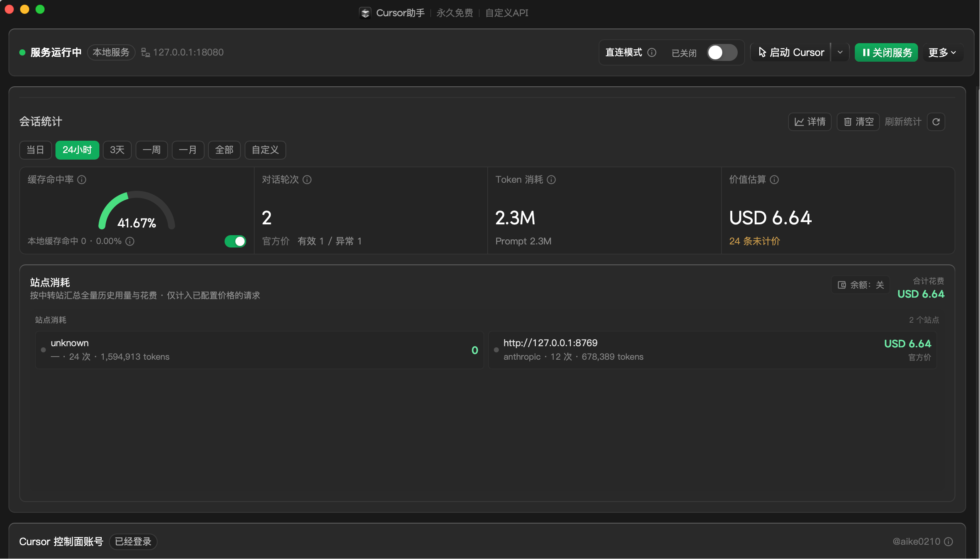This screenshot has height=559, width=980.
Task: Click the 2 个站点 count label
Action: pos(924,320)
